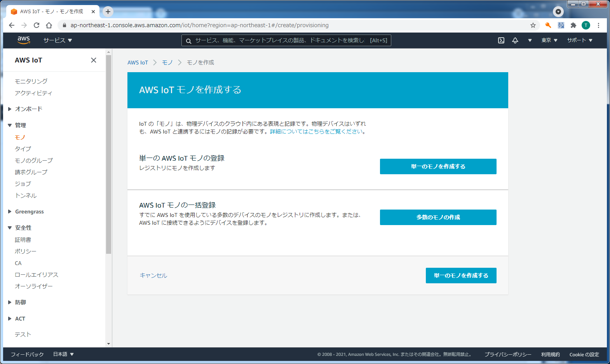Open the 東京 region dropdown

pyautogui.click(x=549, y=40)
